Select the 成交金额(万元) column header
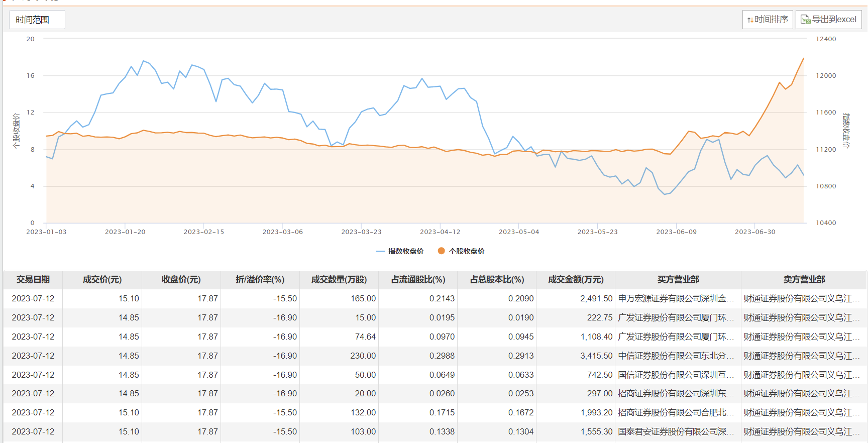This screenshot has width=868, height=443. pyautogui.click(x=576, y=280)
